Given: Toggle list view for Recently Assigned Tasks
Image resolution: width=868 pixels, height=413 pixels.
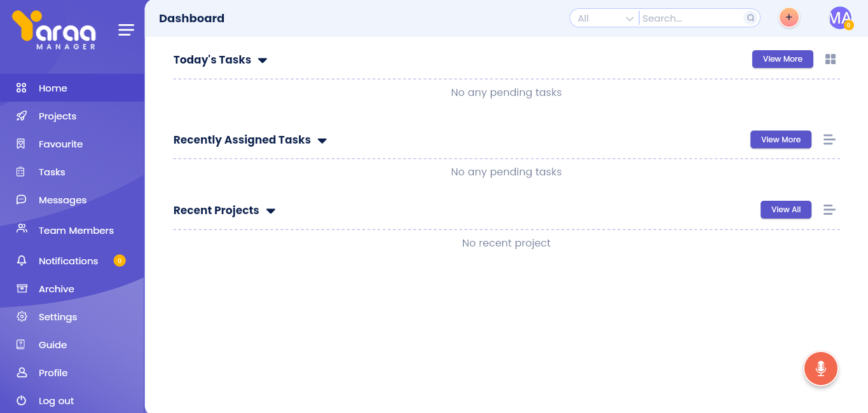Looking at the screenshot, I should coord(829,140).
